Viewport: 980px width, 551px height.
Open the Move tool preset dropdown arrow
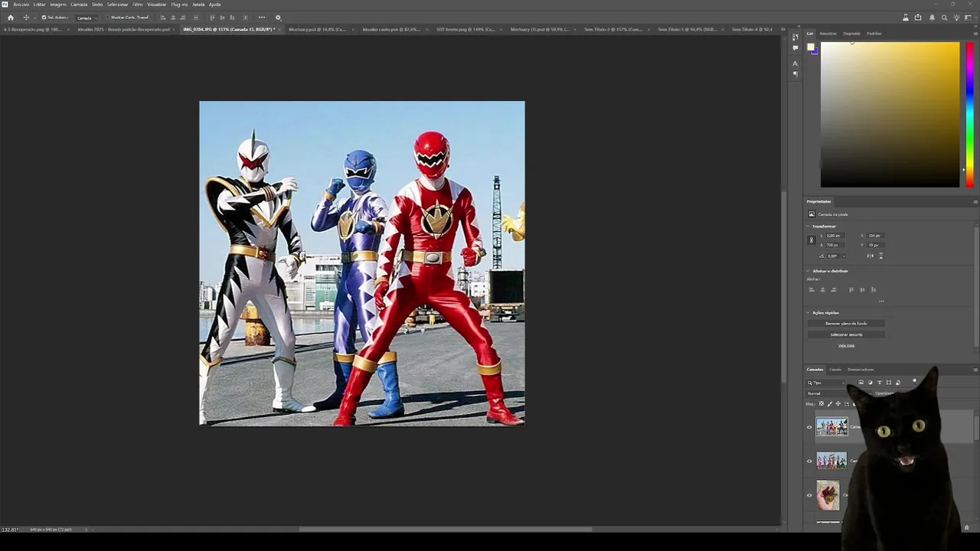(34, 18)
